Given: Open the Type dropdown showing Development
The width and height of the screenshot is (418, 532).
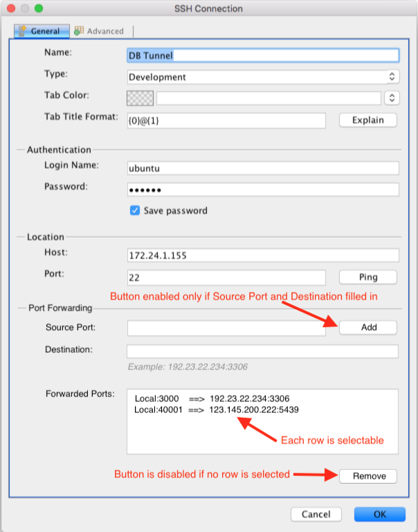Looking at the screenshot, I should pos(263,77).
